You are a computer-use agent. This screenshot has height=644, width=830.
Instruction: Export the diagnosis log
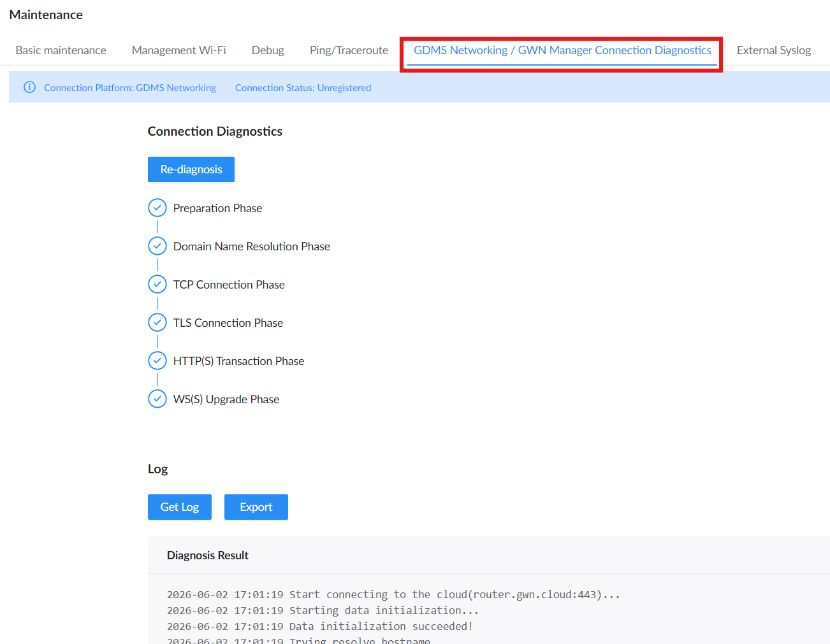click(256, 507)
